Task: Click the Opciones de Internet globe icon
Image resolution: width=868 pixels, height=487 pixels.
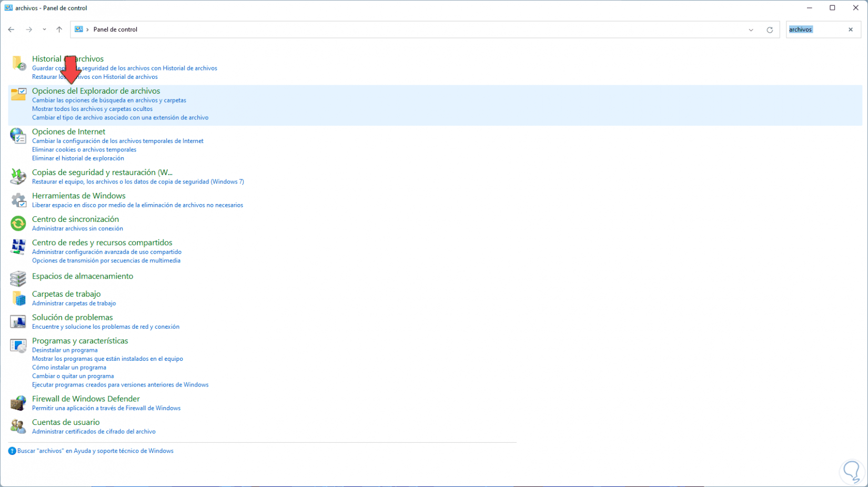Action: [x=18, y=136]
